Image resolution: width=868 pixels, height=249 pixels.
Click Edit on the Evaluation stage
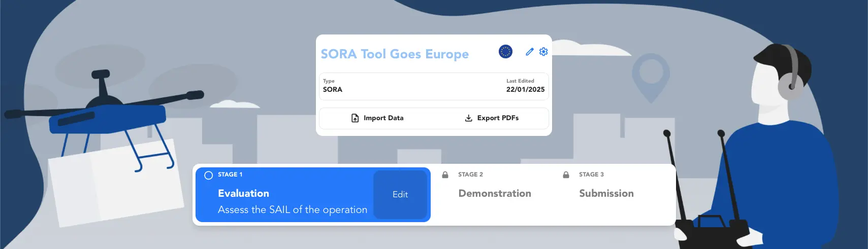click(400, 194)
